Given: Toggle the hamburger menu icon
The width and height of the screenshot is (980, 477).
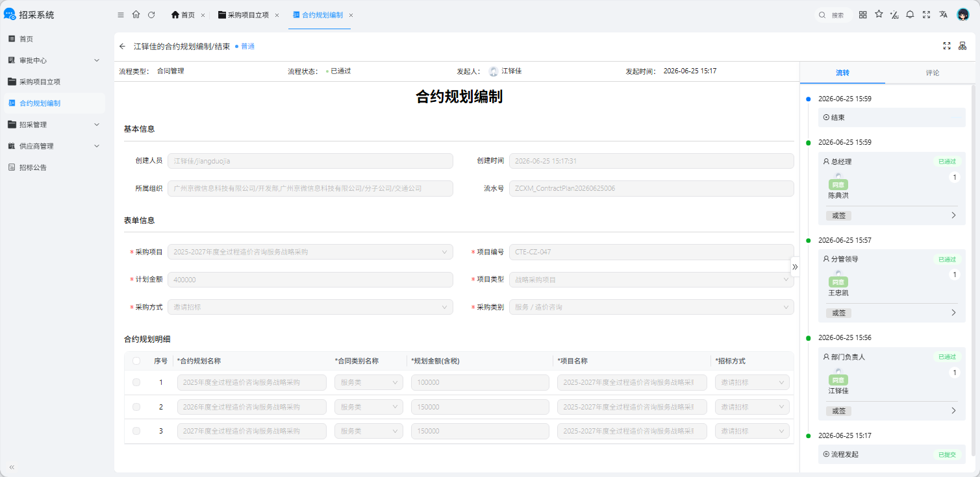Looking at the screenshot, I should [x=121, y=14].
